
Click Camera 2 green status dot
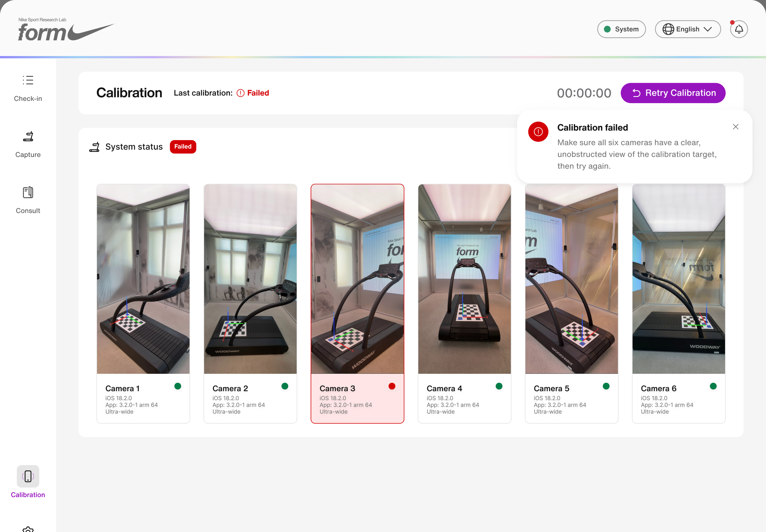[x=285, y=386]
